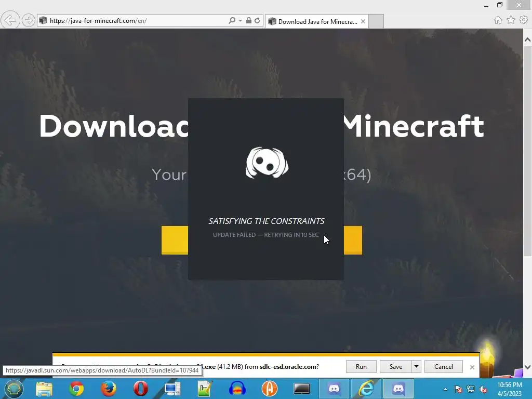532x399 pixels.
Task: Refresh the page with the reload icon
Action: tap(257, 20)
